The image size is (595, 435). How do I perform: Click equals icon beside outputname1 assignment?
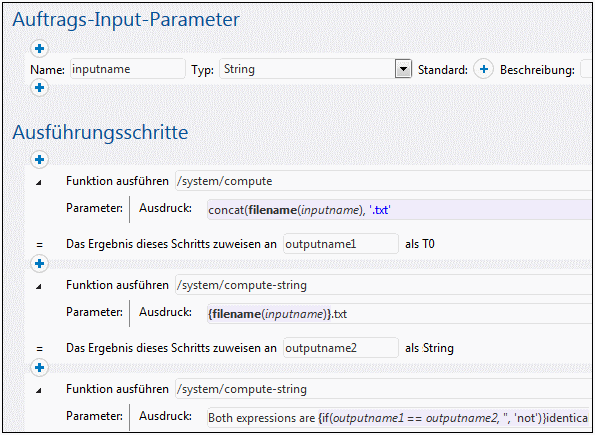[x=39, y=245]
